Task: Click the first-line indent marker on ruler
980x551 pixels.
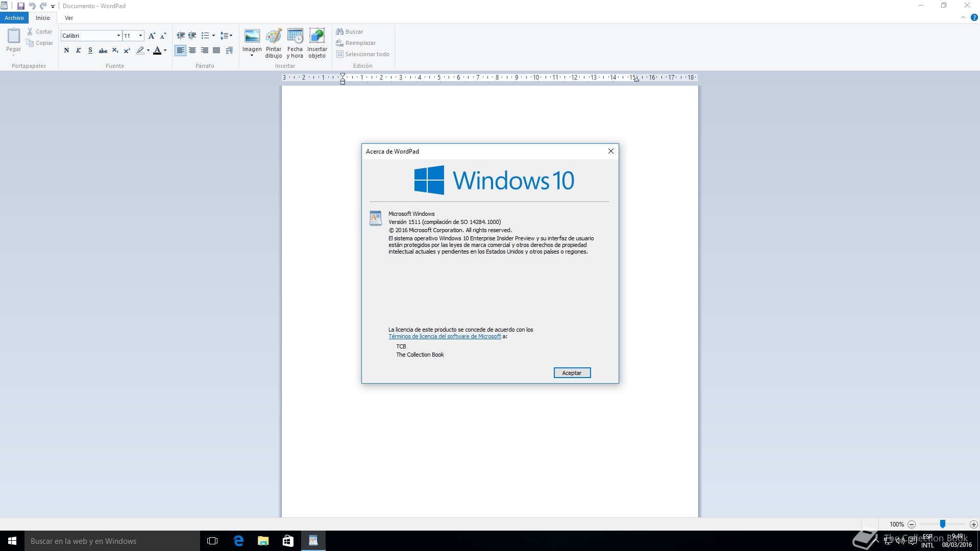Action: coord(342,76)
